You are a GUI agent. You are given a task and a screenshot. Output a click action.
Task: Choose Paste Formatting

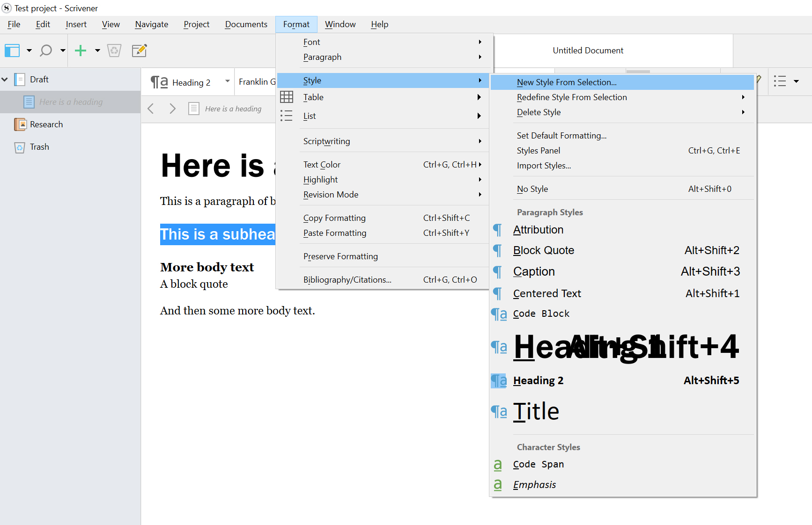pyautogui.click(x=383, y=233)
